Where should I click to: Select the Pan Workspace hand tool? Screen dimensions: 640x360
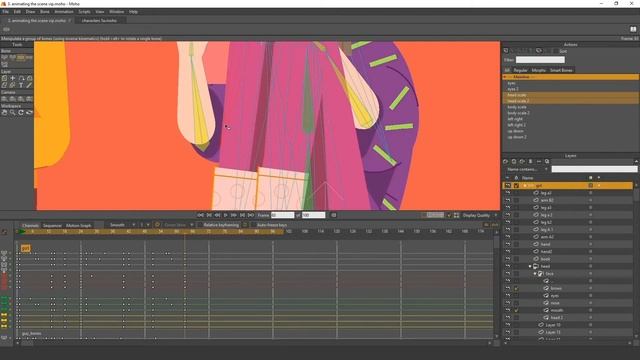(x=4, y=112)
